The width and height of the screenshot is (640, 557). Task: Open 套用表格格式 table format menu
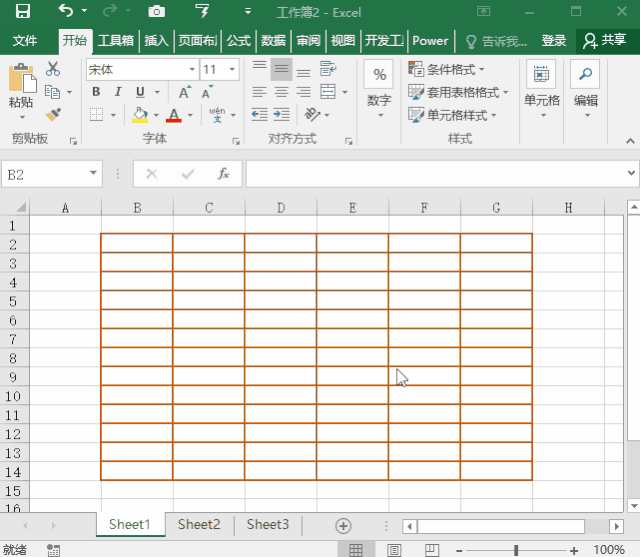click(458, 92)
